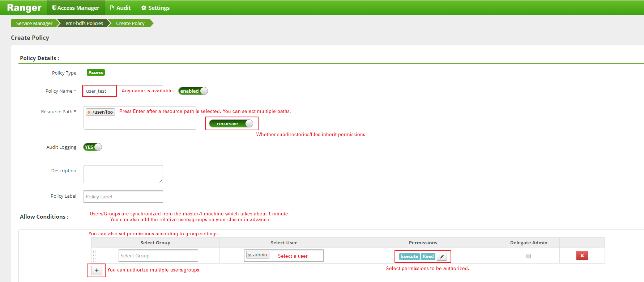This screenshot has width=644, height=282.
Task: Toggle the recursive switch
Action: 231,123
